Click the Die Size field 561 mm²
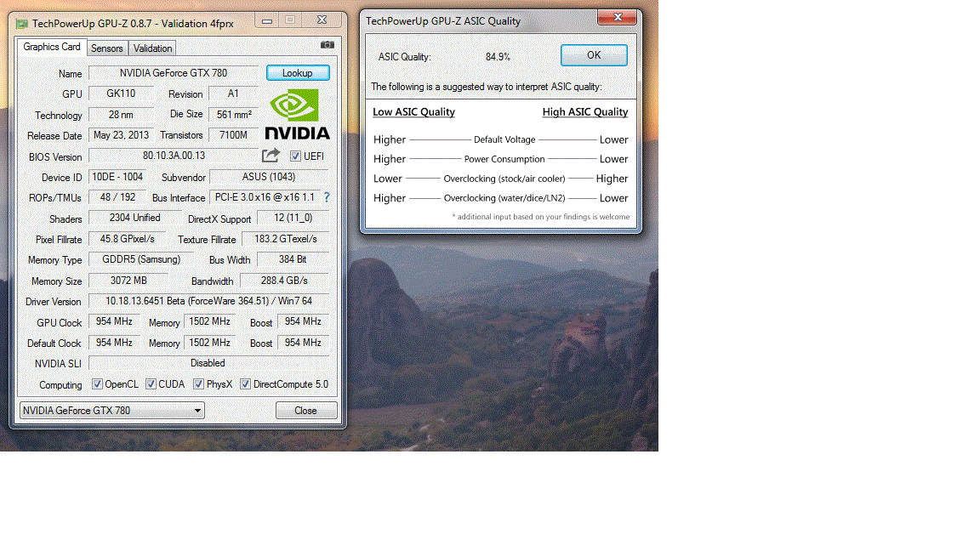 [234, 115]
